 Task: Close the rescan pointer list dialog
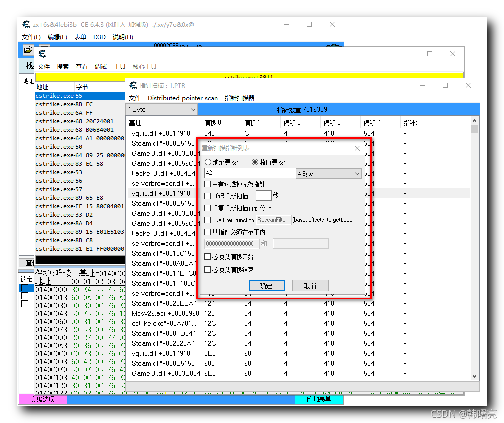click(x=357, y=148)
